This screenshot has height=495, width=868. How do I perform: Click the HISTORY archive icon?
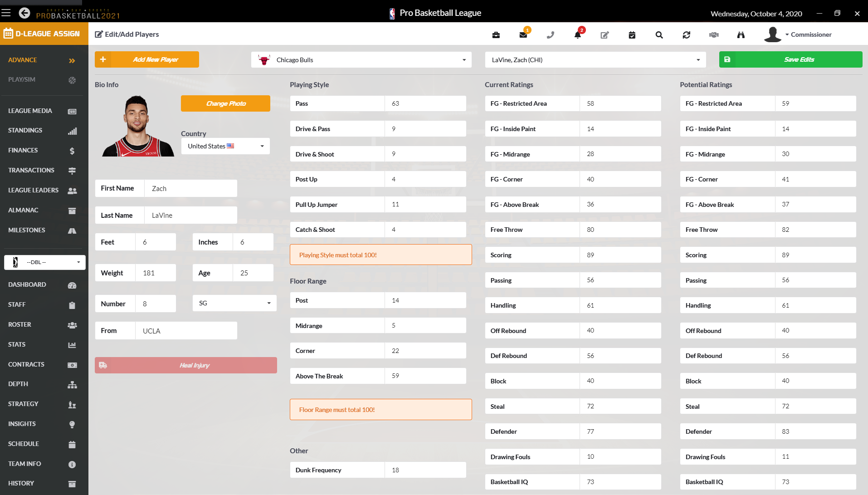(72, 484)
